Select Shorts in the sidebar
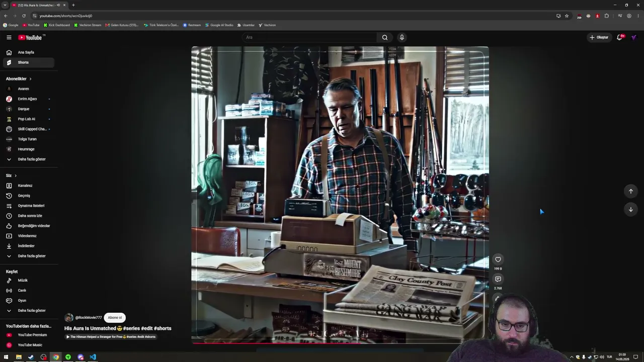 (28, 62)
